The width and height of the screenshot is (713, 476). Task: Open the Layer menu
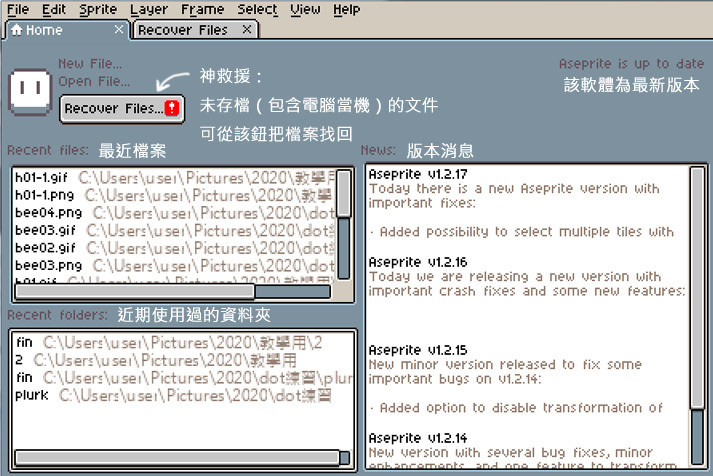149,9
